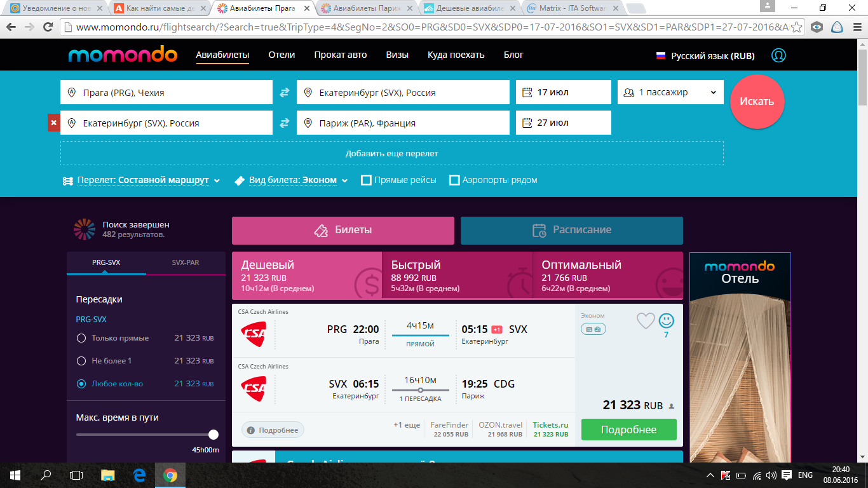Open FareFinder 22 055 RUB offer
The image size is (868, 488).
click(450, 429)
